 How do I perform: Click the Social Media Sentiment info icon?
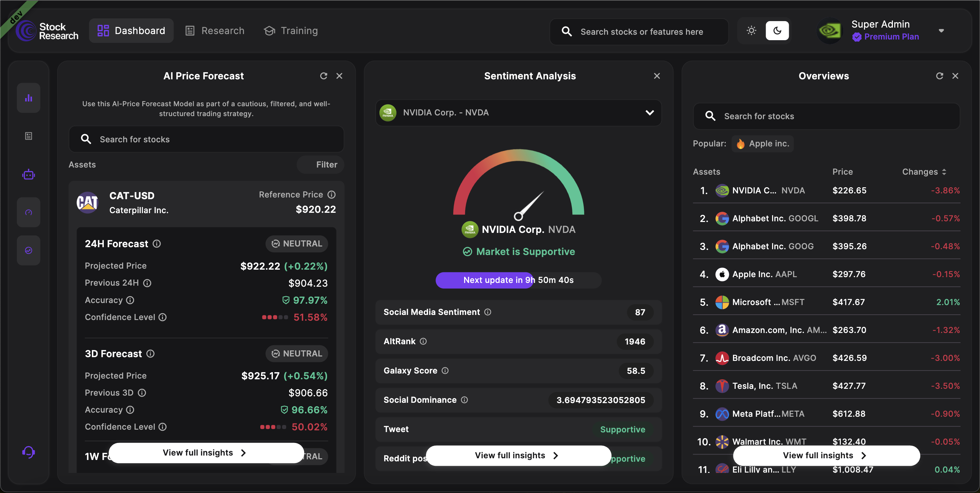click(488, 312)
